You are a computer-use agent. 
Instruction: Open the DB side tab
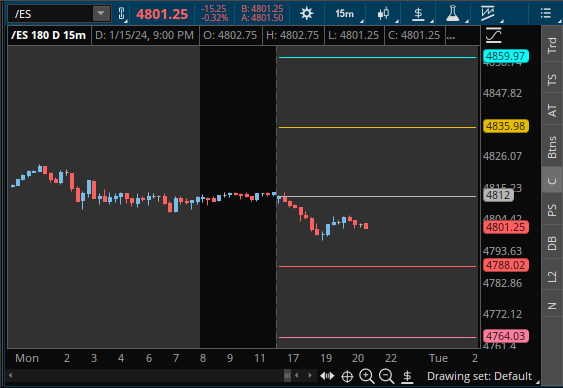point(552,243)
